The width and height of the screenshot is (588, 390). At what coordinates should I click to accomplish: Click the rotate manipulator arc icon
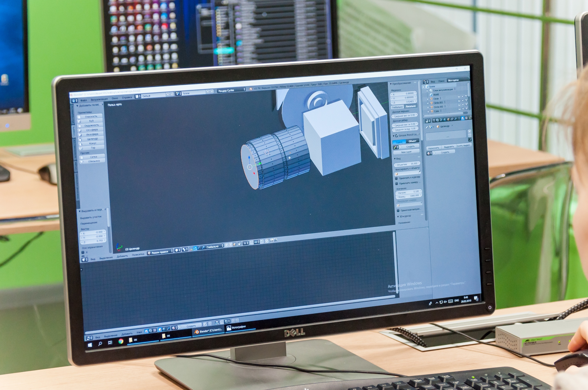(x=199, y=248)
